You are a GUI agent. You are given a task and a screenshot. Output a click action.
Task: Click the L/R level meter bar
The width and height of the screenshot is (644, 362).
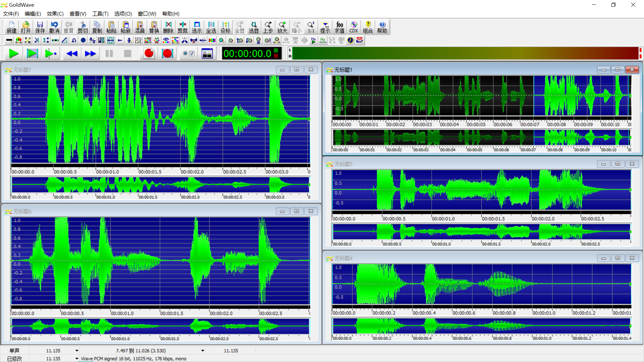pyautogui.click(x=465, y=54)
